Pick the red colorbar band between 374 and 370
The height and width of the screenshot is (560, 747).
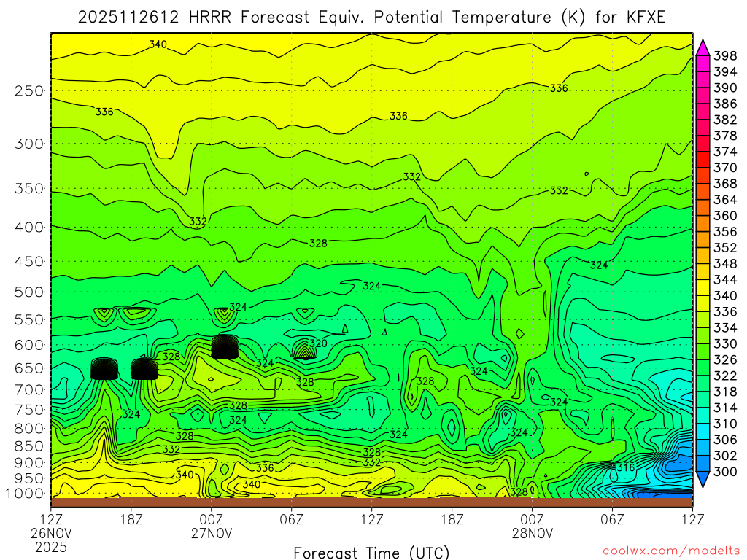[x=703, y=160]
